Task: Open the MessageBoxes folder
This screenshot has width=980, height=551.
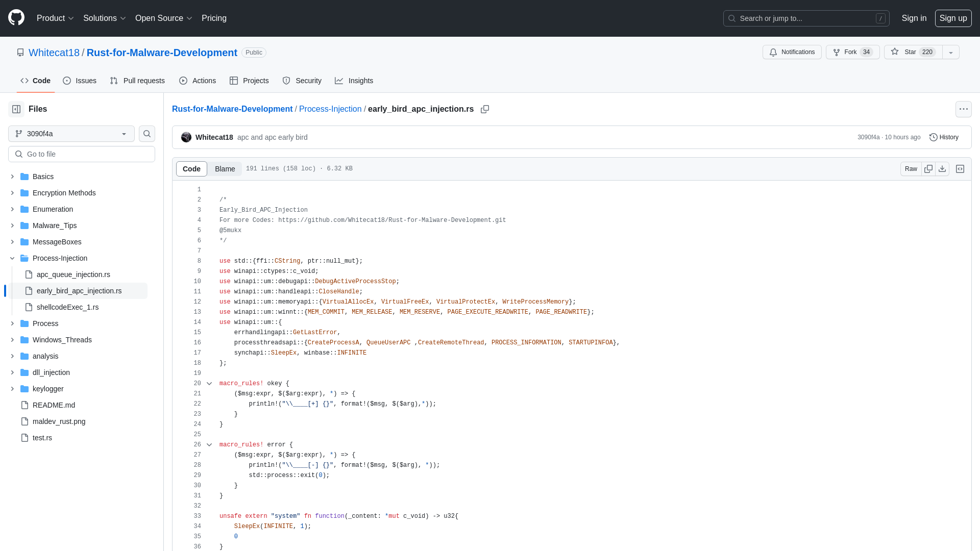Action: point(57,242)
